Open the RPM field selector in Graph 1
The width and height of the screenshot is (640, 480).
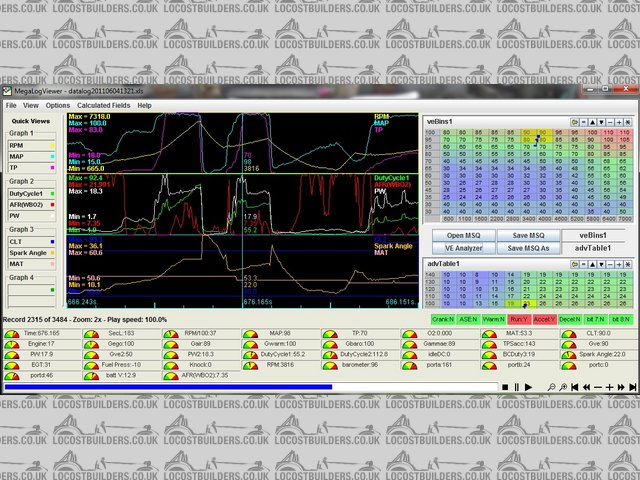pyautogui.click(x=31, y=146)
